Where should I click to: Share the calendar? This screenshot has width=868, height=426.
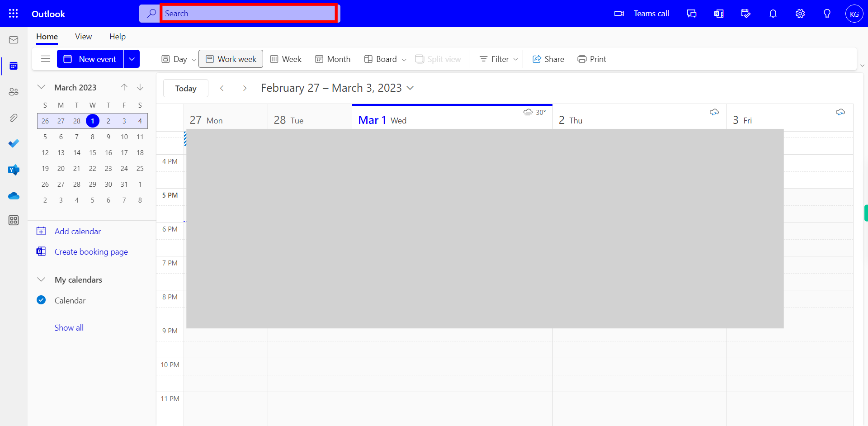click(x=548, y=59)
